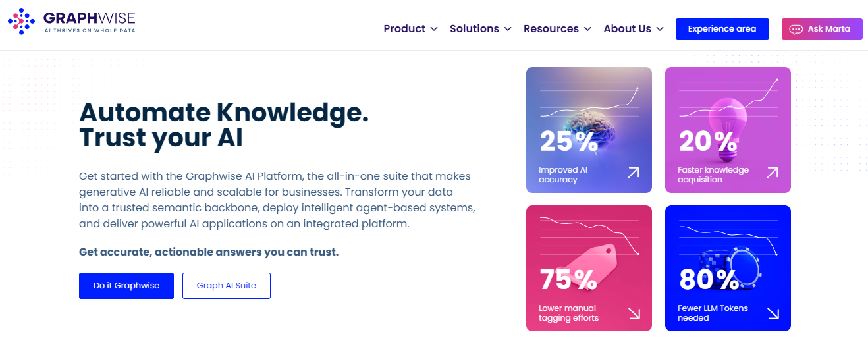
Task: Click the down-right arrow on the 80% card
Action: (773, 313)
